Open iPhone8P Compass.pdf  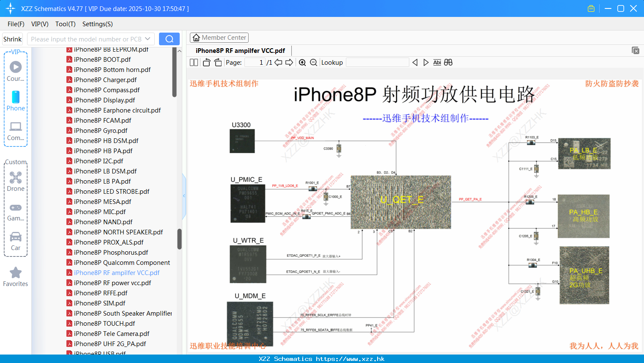107,90
